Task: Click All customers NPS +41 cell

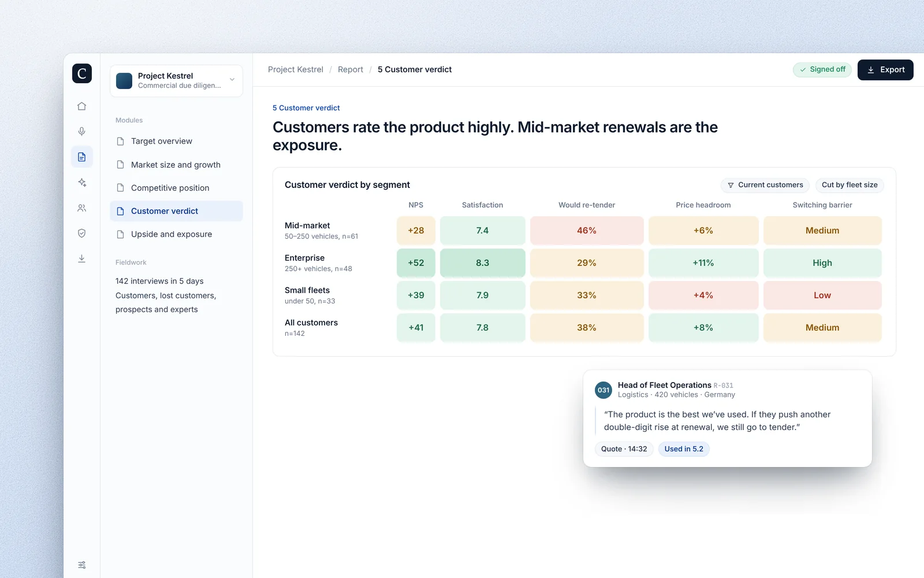Action: tap(416, 328)
